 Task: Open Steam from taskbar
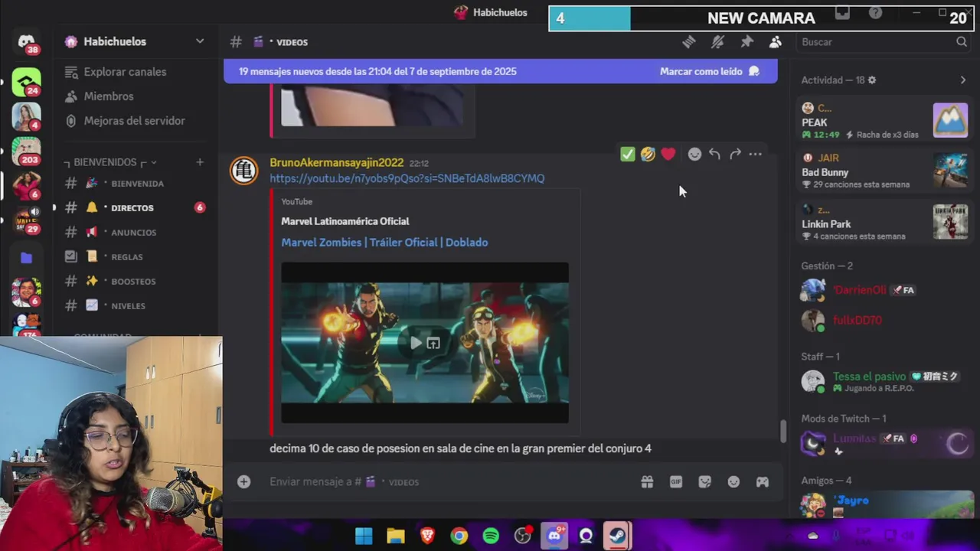pyautogui.click(x=617, y=536)
